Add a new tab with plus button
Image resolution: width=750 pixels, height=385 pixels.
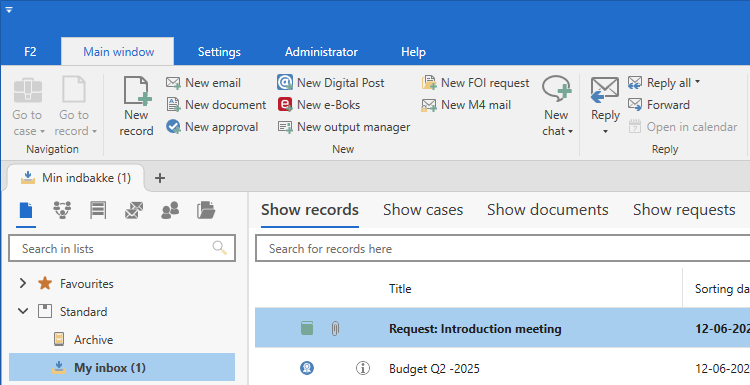160,178
